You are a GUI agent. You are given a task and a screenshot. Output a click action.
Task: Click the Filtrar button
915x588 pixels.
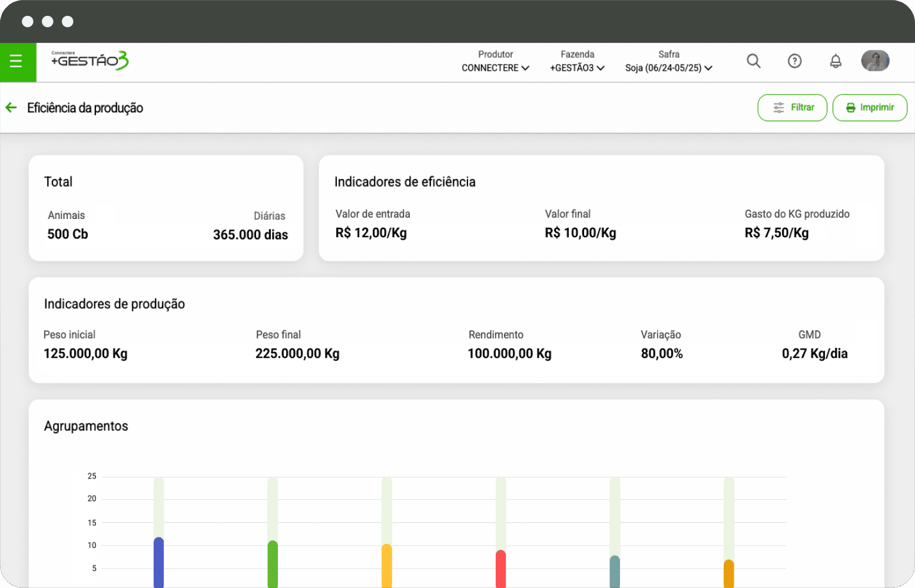792,108
